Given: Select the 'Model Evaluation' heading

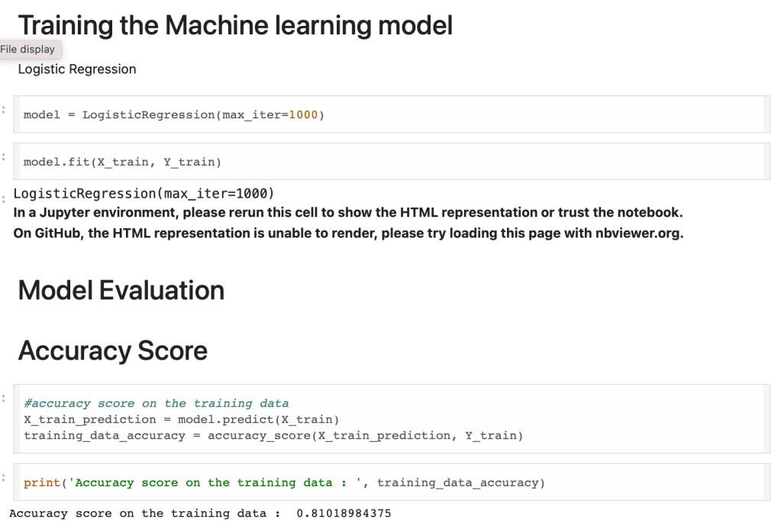Looking at the screenshot, I should tap(121, 291).
